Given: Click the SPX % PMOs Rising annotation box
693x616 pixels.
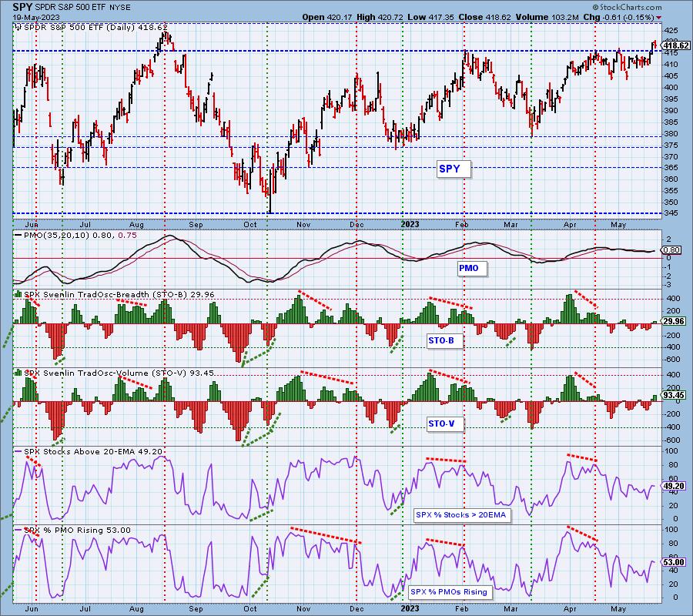Looking at the screenshot, I should tap(450, 592).
